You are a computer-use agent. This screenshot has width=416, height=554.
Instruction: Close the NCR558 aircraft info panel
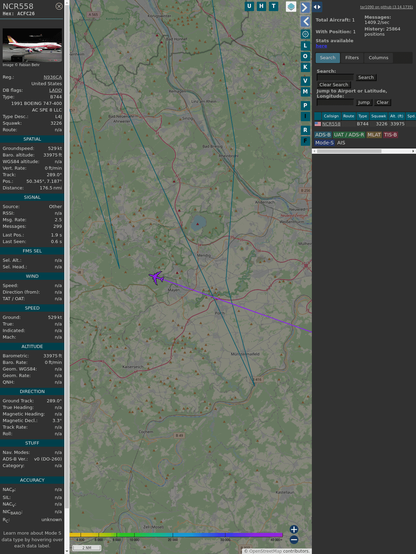coord(59,6)
